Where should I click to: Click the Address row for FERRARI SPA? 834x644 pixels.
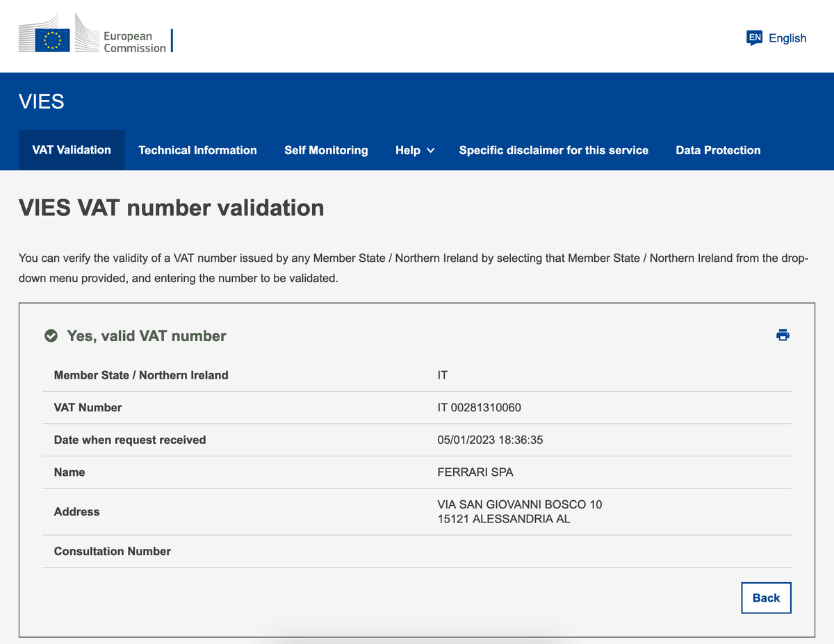point(520,511)
